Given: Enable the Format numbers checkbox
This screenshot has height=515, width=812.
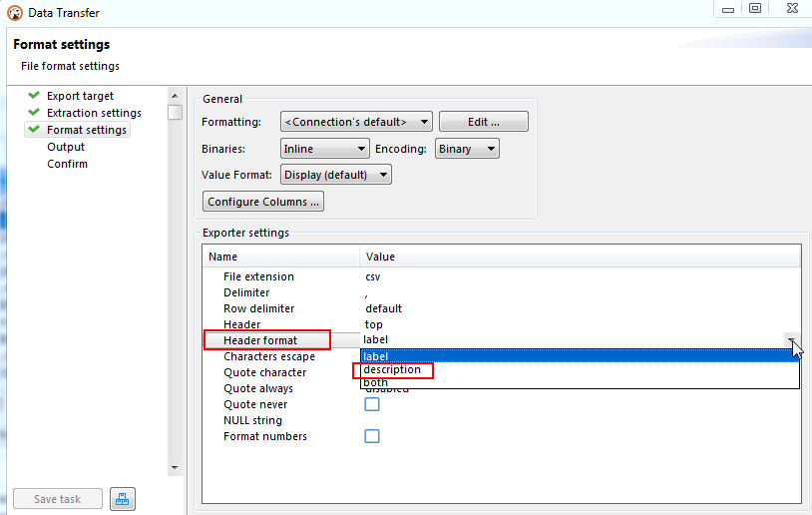Looking at the screenshot, I should click(x=372, y=436).
